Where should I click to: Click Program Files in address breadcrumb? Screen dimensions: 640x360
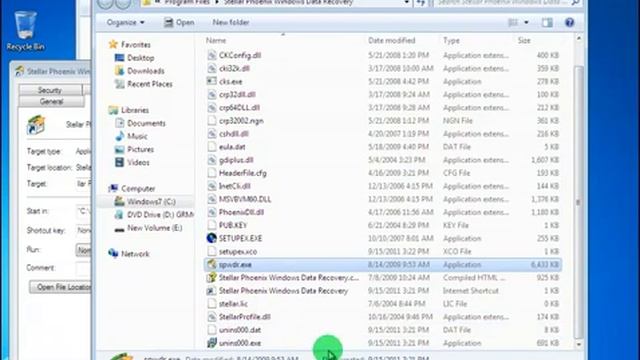coord(187,2)
